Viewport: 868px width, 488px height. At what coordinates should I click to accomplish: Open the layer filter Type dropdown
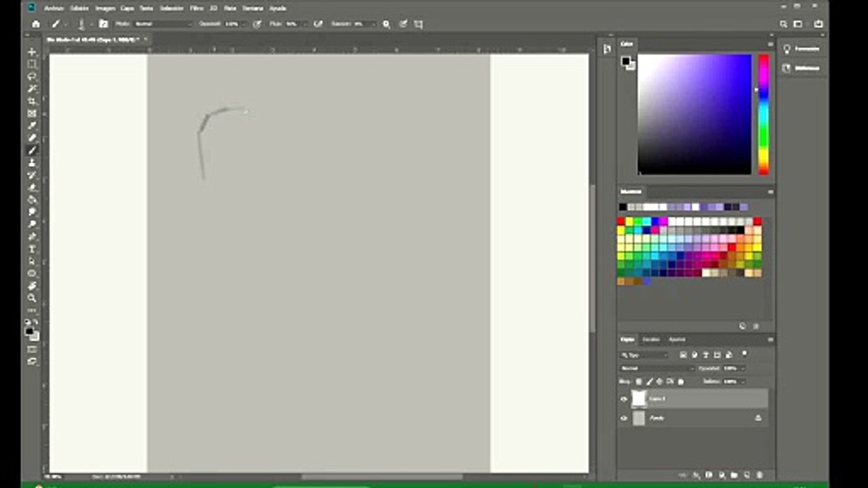(x=645, y=354)
